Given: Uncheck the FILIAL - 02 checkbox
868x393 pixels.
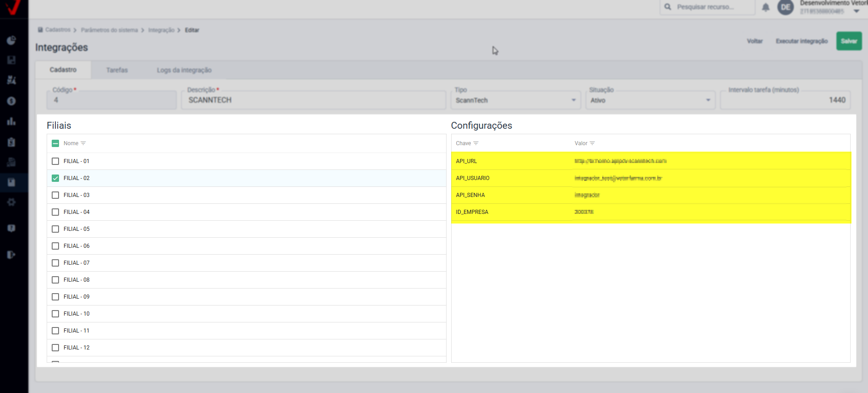Looking at the screenshot, I should pyautogui.click(x=55, y=178).
